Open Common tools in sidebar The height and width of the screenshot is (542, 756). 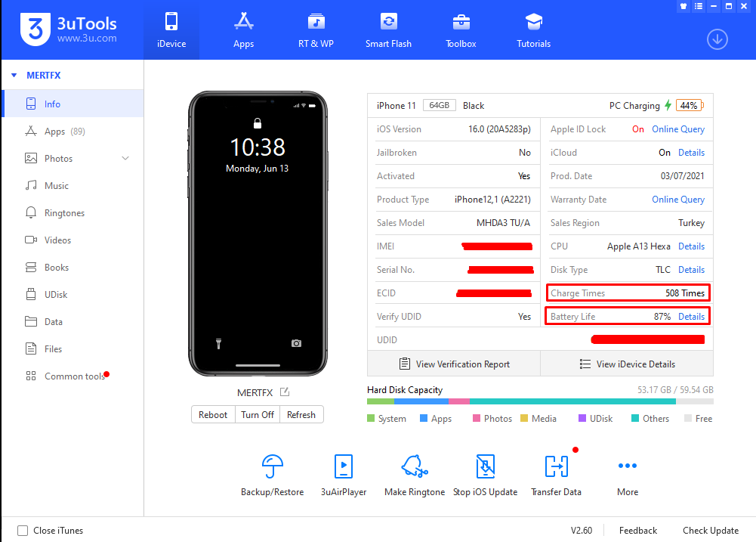[x=73, y=376]
